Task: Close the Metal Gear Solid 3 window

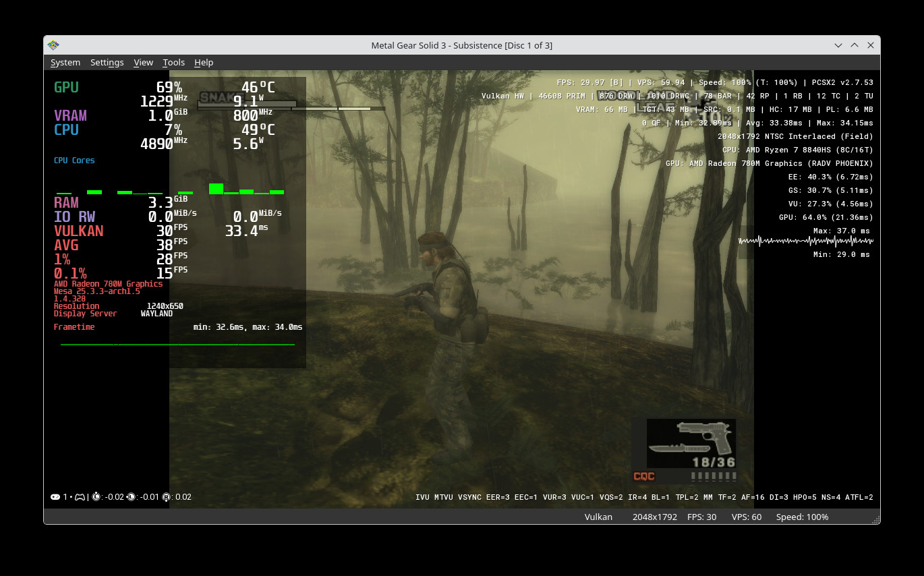Action: [x=871, y=45]
